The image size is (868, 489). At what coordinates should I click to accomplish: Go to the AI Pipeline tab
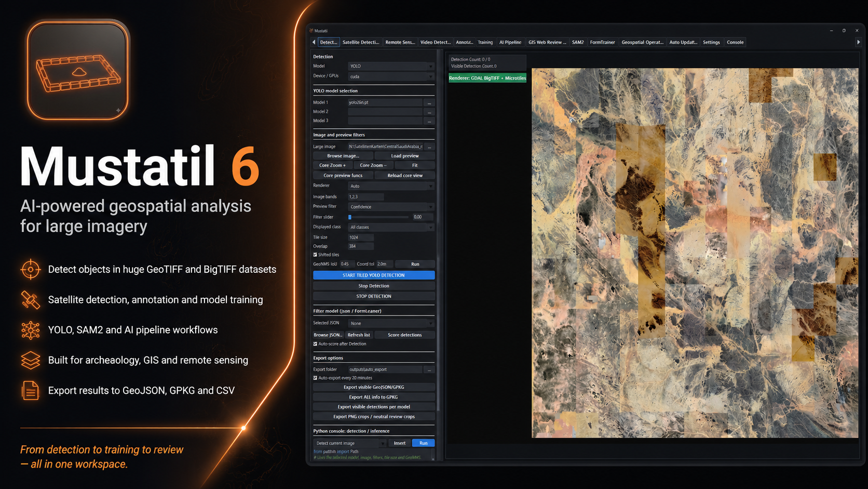point(510,42)
